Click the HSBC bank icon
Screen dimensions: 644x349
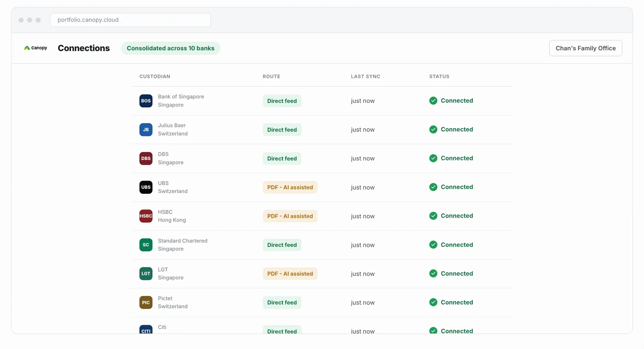pos(146,216)
